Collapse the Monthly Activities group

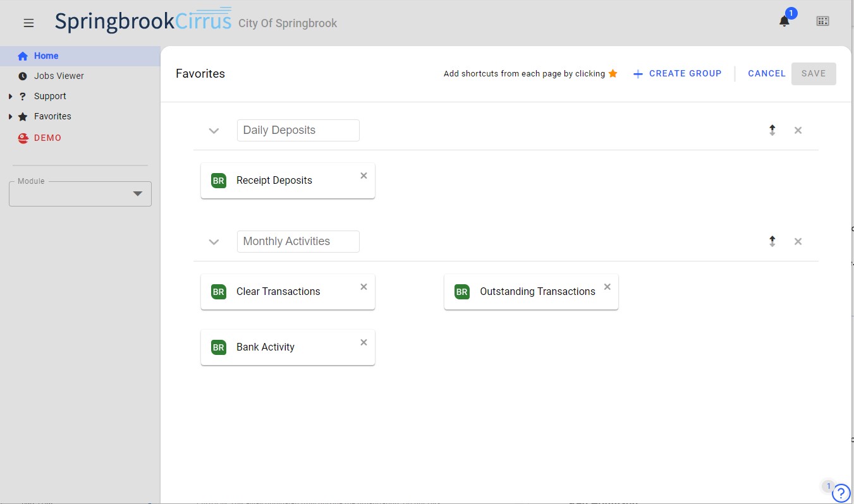coord(214,242)
